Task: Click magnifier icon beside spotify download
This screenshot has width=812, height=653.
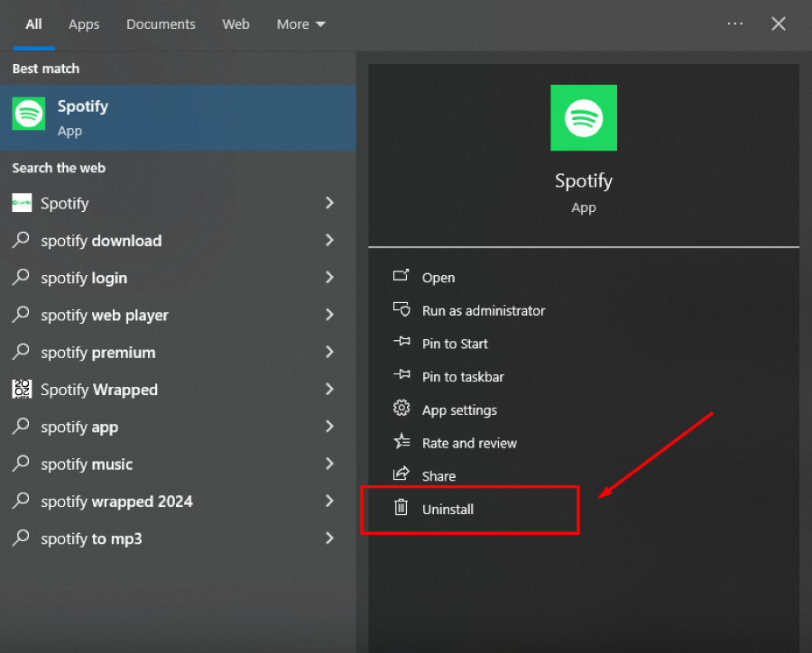Action: 21,240
